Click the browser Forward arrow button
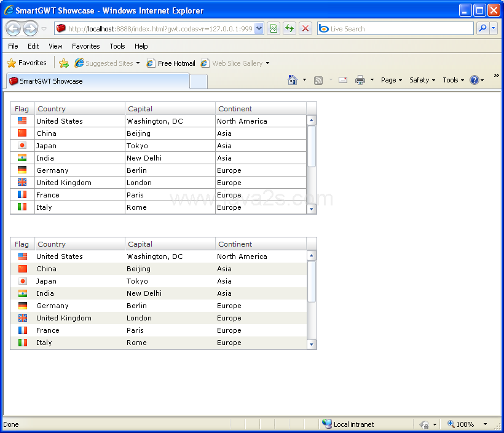The width and height of the screenshot is (504, 433). pyautogui.click(x=31, y=29)
